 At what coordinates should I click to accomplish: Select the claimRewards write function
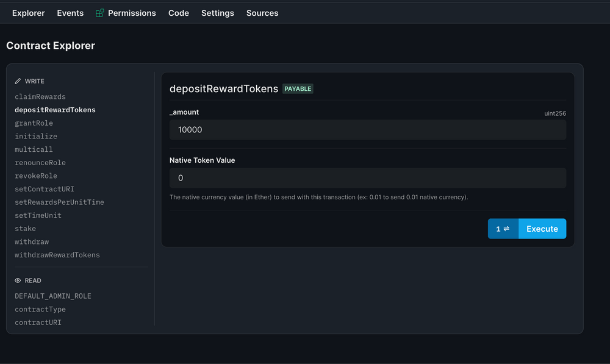tap(40, 96)
